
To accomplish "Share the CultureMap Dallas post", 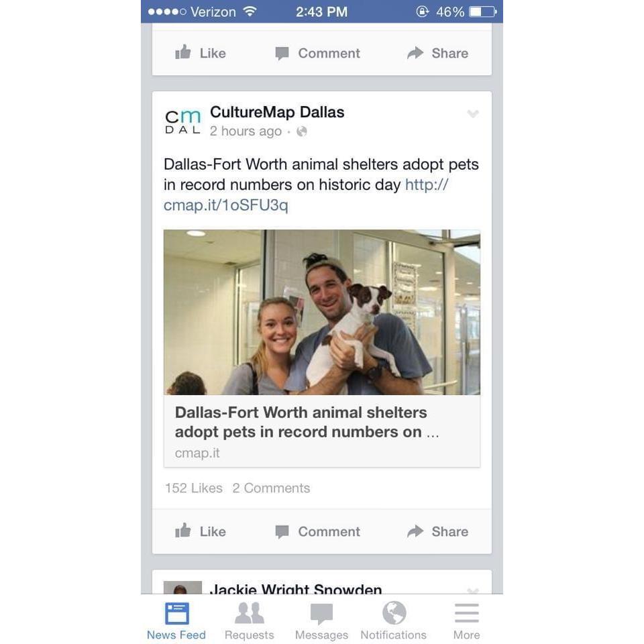I will 437,531.
